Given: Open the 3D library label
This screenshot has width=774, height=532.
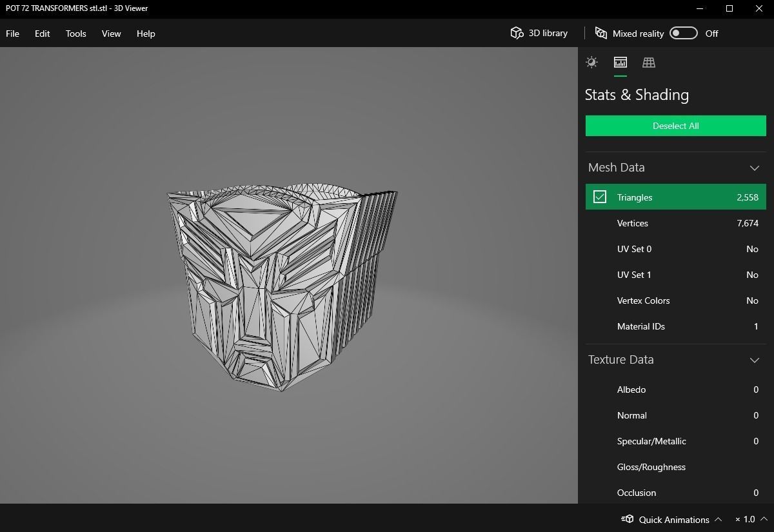Looking at the screenshot, I should tap(548, 33).
